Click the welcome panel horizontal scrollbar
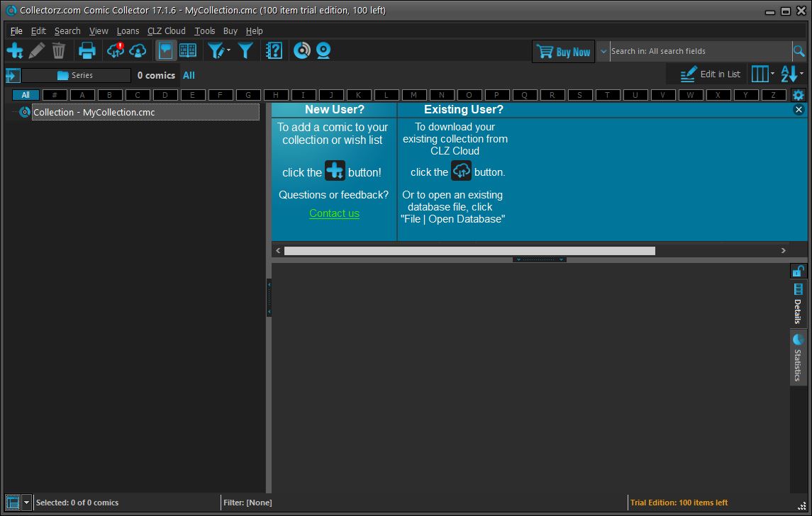This screenshot has width=812, height=516. coord(469,250)
